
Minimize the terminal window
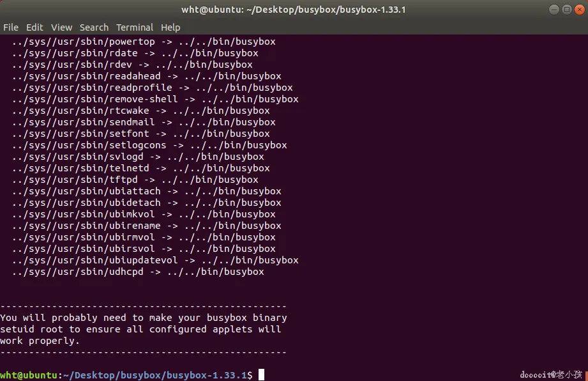[x=554, y=10]
